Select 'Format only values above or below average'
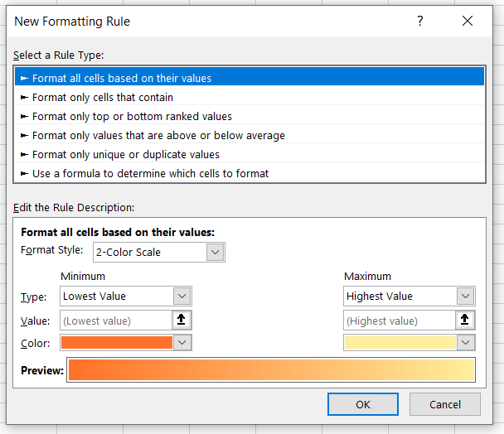Image resolution: width=504 pixels, height=434 pixels. 158,136
